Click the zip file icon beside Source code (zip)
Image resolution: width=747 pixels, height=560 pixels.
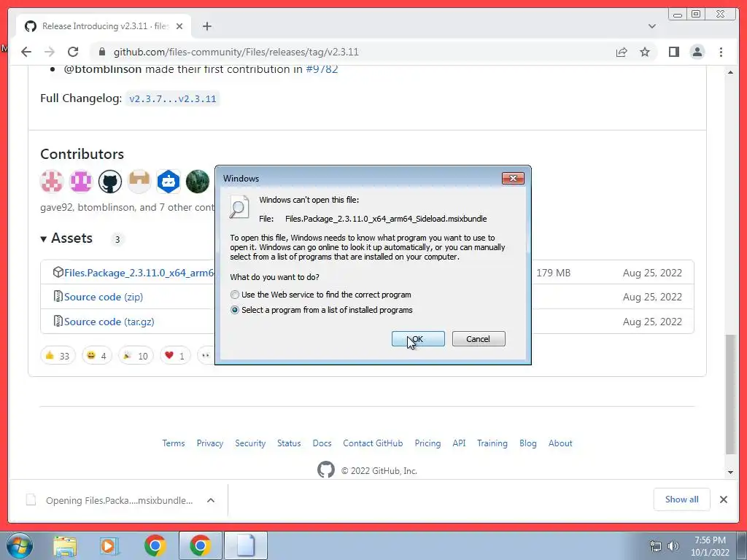click(58, 296)
